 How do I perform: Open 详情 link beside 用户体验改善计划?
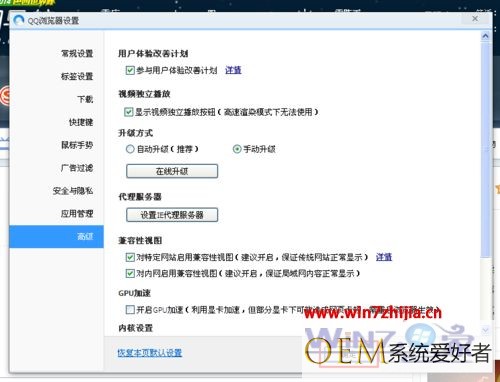click(x=233, y=70)
